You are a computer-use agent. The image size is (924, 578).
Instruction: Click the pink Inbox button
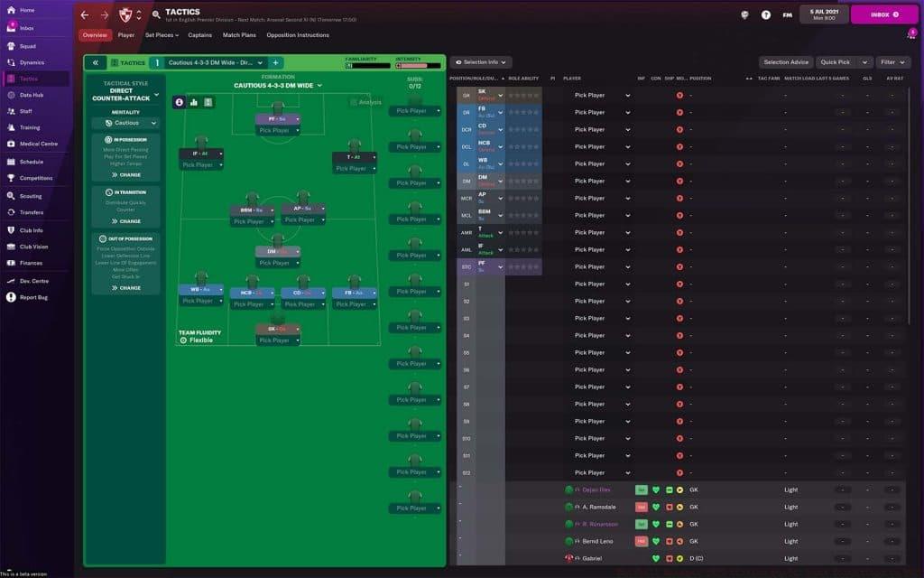click(883, 15)
